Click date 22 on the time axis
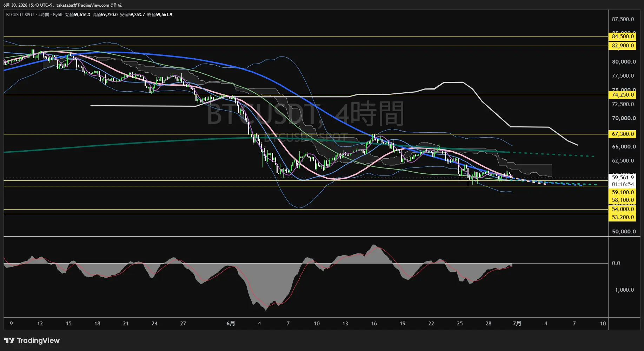This screenshot has height=351, width=644. pyautogui.click(x=431, y=324)
